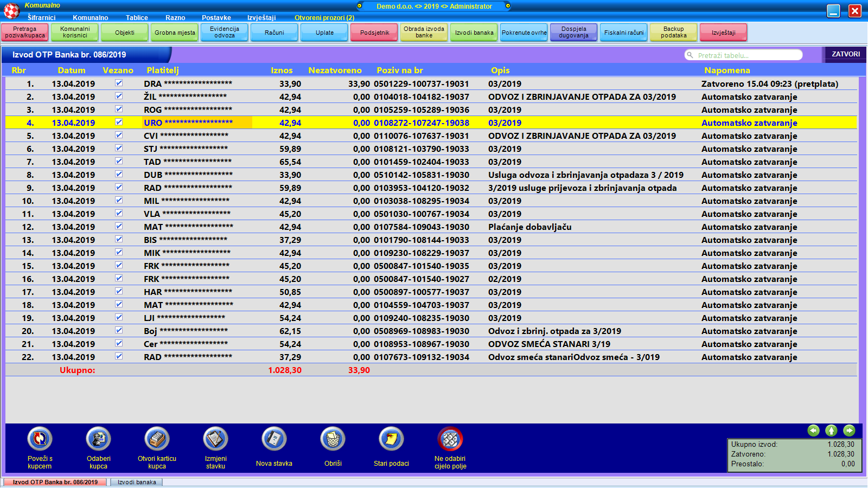Uncheck Vezano checkbox in row 1

(119, 83)
